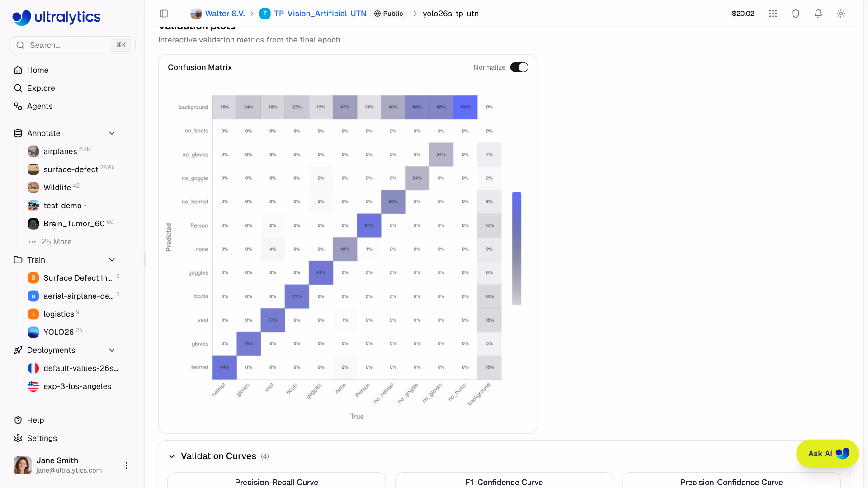Click the TP-Vision_Artificial-UTN breadcrumb link

click(320, 14)
